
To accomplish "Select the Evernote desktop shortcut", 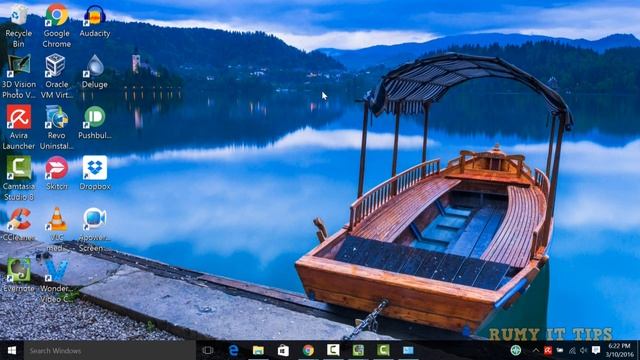I will point(18,276).
